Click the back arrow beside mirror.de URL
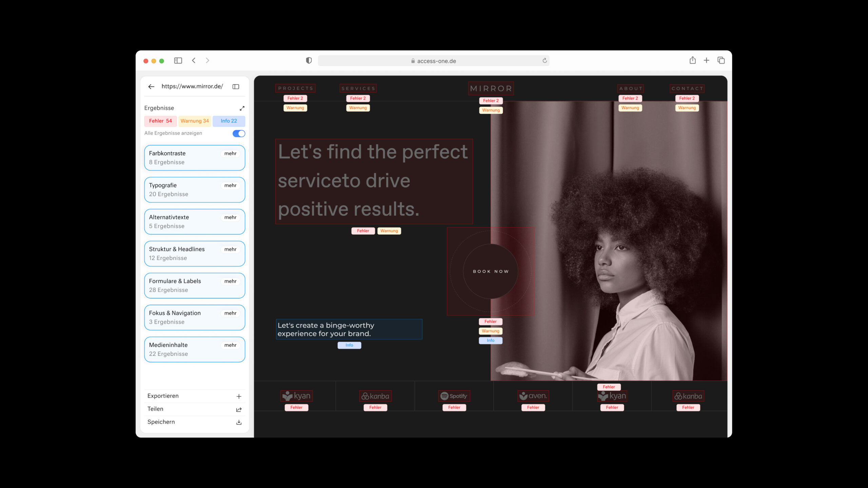868x488 pixels. pyautogui.click(x=151, y=87)
